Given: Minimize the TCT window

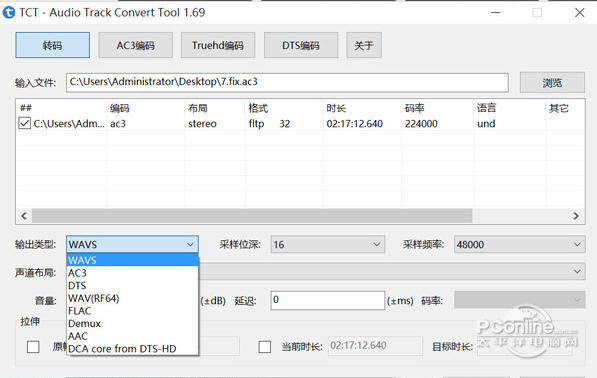Looking at the screenshot, I should 495,13.
